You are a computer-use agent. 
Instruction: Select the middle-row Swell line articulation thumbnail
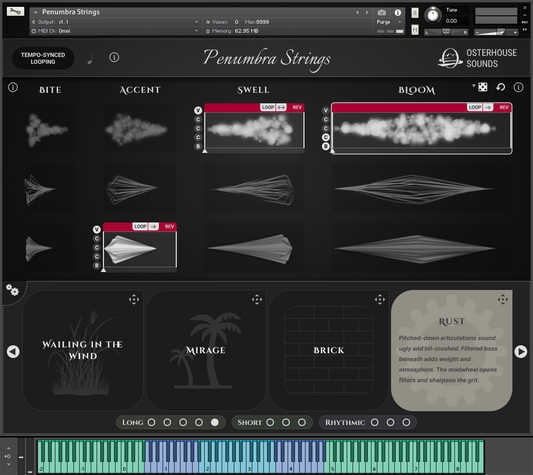[x=254, y=188]
